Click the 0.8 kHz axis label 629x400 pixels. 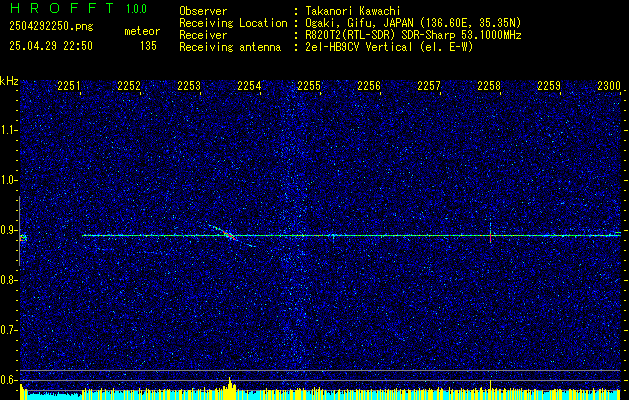[x=9, y=280]
